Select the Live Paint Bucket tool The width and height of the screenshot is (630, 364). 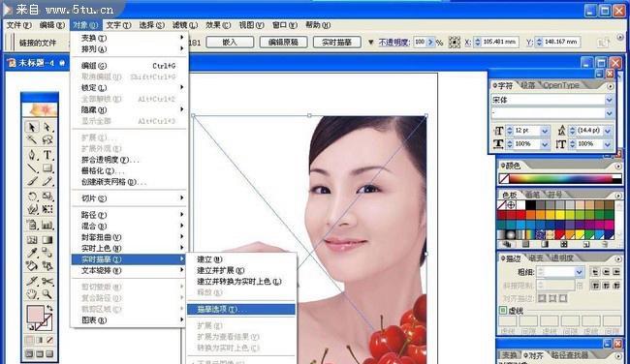pyautogui.click(x=31, y=265)
